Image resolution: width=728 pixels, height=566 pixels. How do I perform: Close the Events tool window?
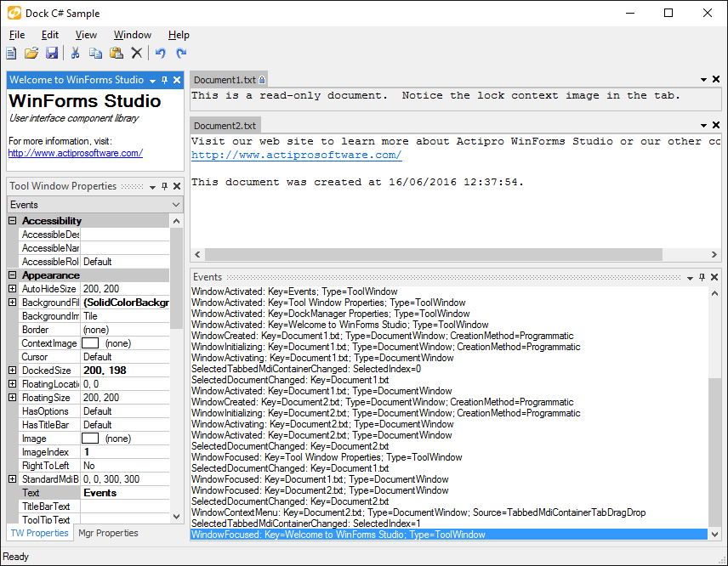(x=714, y=277)
